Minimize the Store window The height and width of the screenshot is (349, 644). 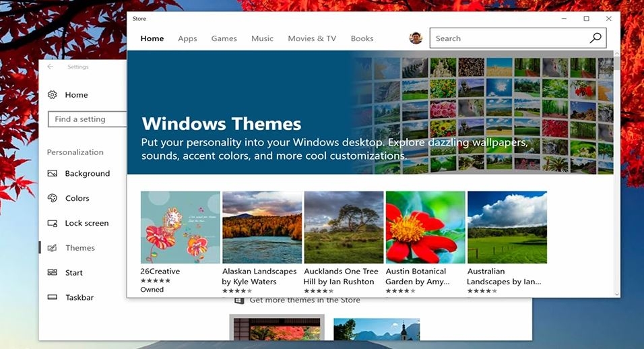[565, 18]
